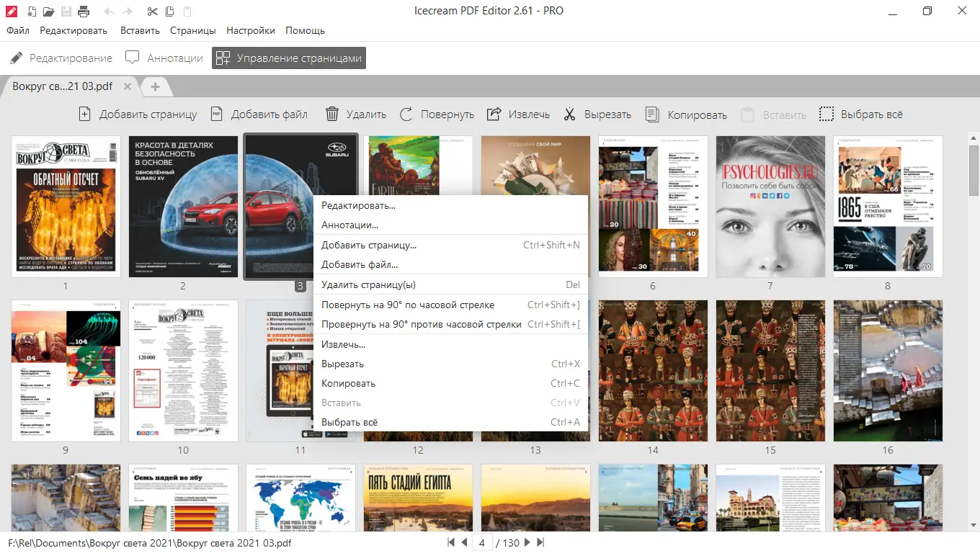980x553 pixels.
Task: Click the file path in status bar
Action: (x=150, y=543)
